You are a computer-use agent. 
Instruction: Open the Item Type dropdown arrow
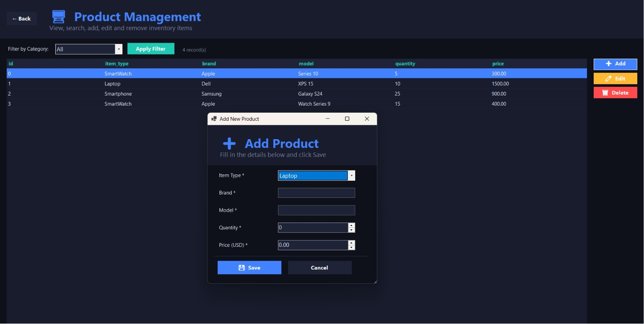[x=351, y=176]
